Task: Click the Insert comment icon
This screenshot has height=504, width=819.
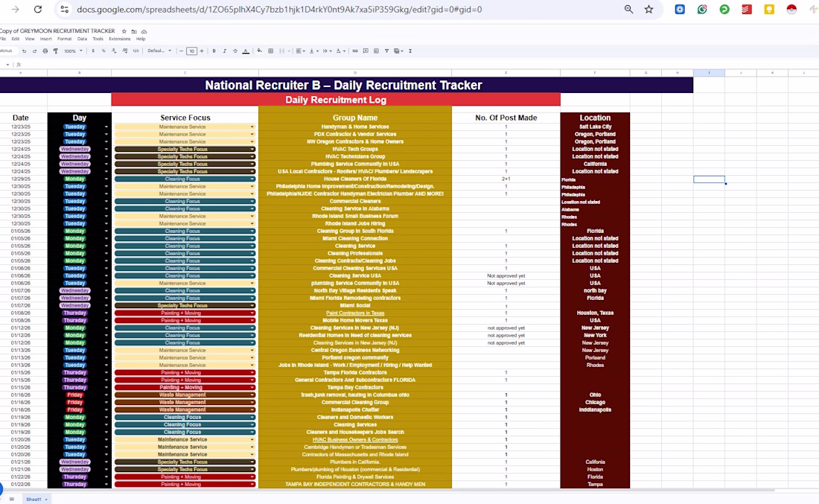Action: point(366,51)
